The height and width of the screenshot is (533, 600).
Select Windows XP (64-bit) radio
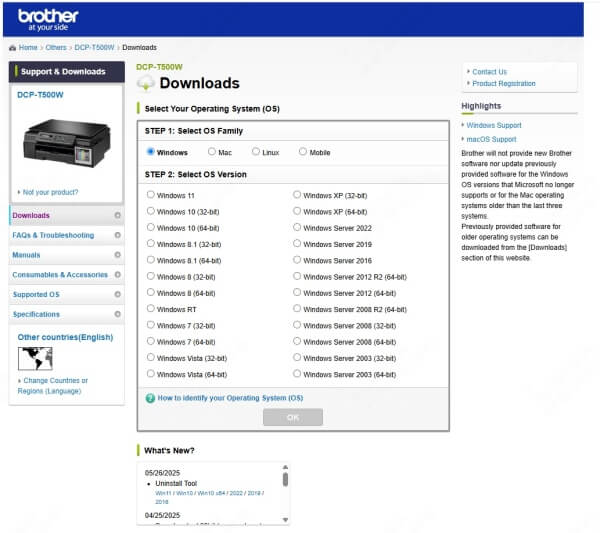297,211
